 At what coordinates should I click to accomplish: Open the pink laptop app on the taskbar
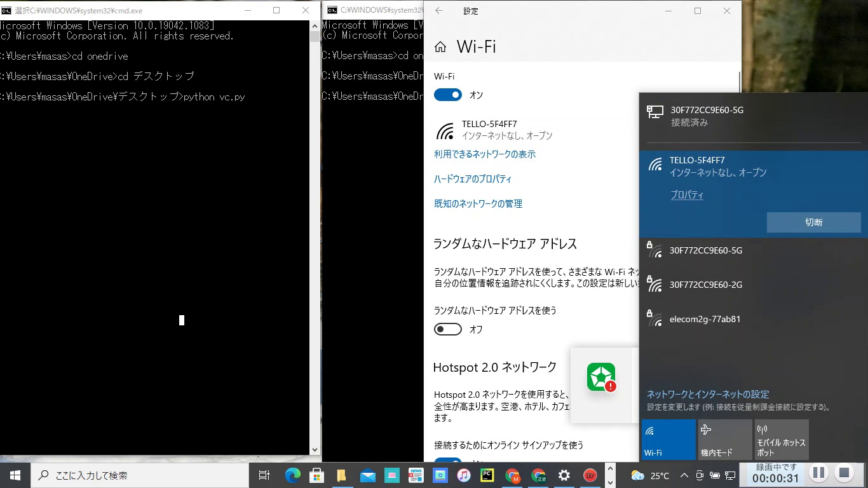pyautogui.click(x=391, y=475)
